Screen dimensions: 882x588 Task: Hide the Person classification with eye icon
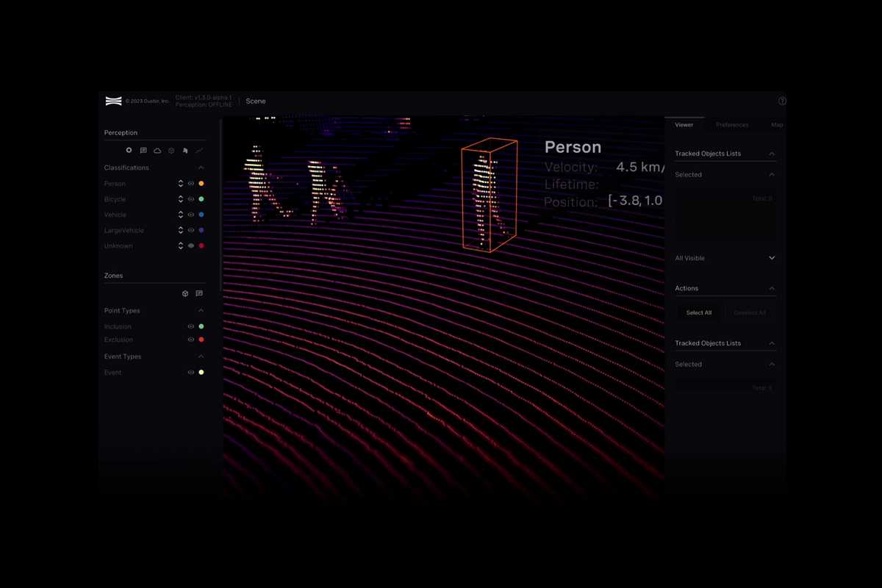click(191, 184)
